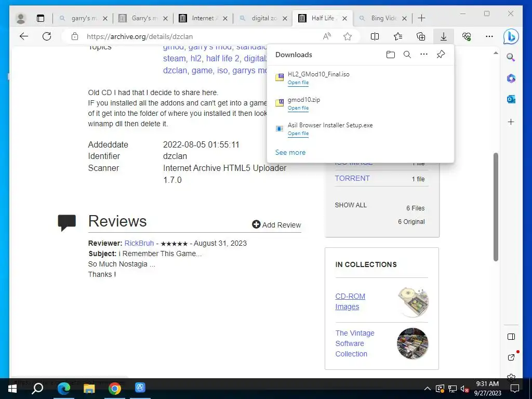Click Add Review button
532x399 pixels.
[x=276, y=225]
